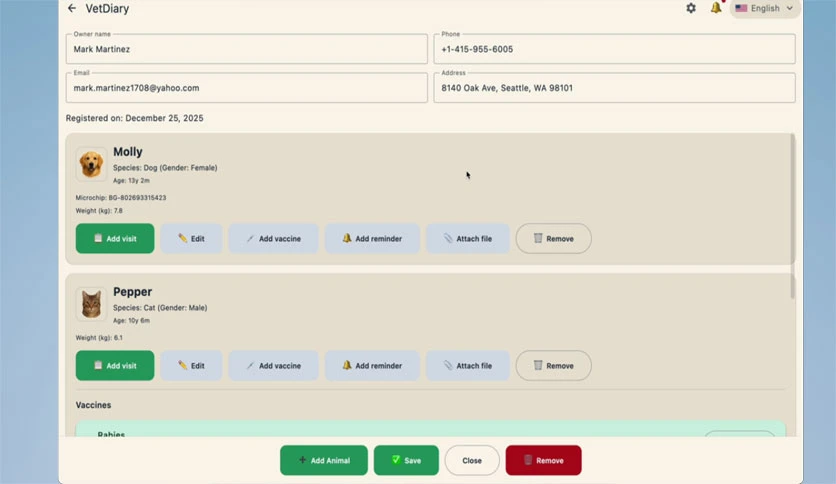836x484 pixels.
Task: Focus the Phone field
Action: pyautogui.click(x=614, y=49)
